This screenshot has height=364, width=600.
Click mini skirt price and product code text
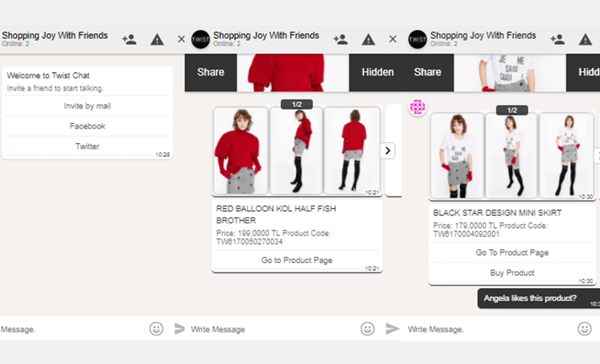pos(490,230)
